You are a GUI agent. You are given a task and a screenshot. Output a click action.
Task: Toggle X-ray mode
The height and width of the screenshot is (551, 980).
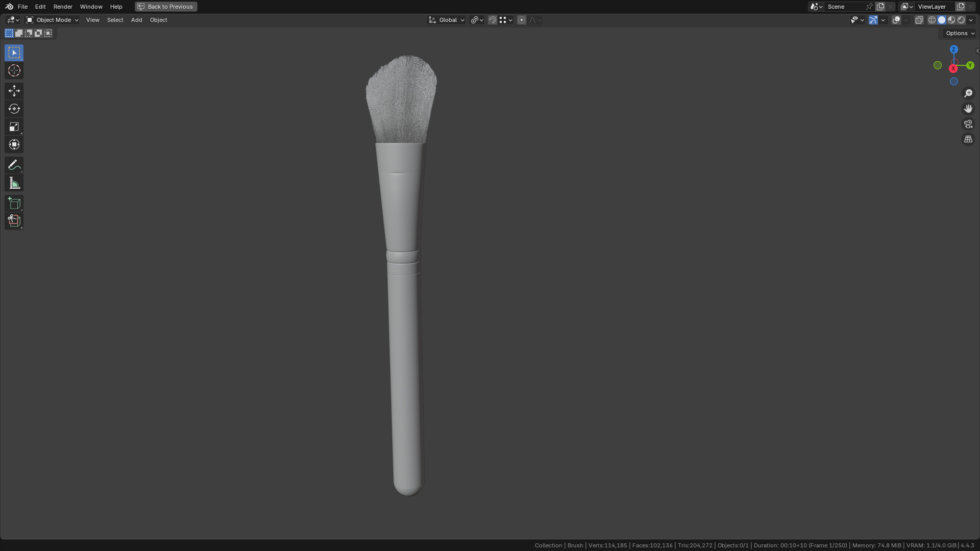coord(919,20)
